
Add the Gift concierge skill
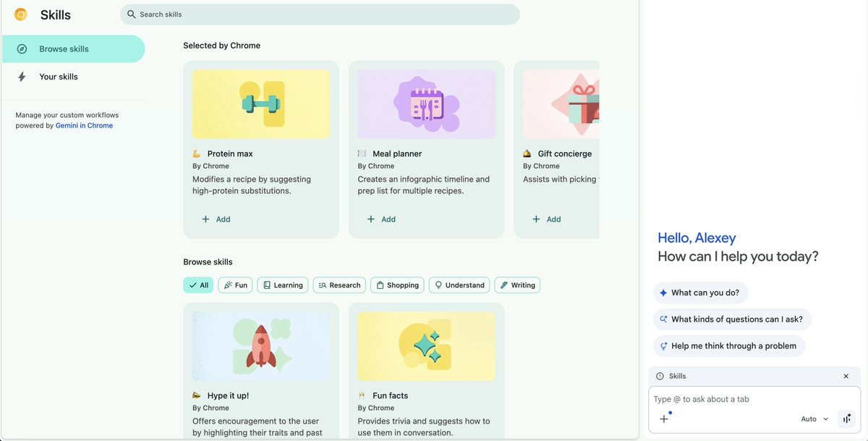coord(546,219)
